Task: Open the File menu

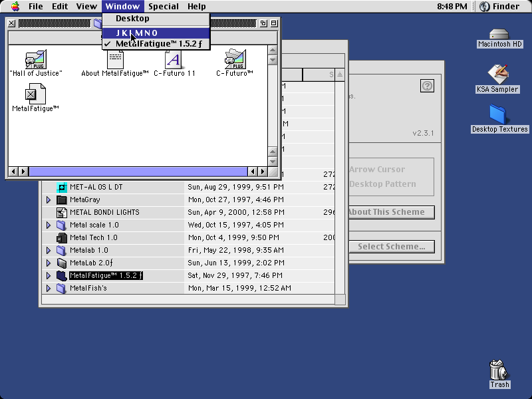Action: [x=36, y=6]
